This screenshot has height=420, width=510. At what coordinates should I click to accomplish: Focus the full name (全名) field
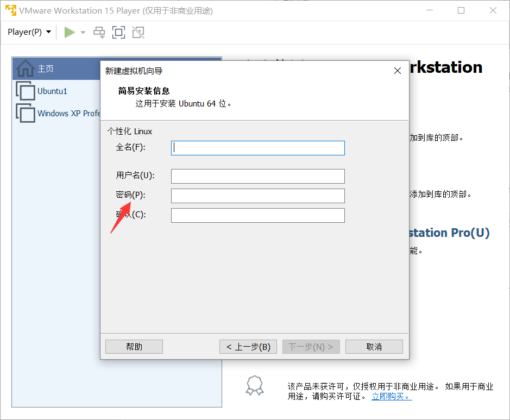coord(258,148)
